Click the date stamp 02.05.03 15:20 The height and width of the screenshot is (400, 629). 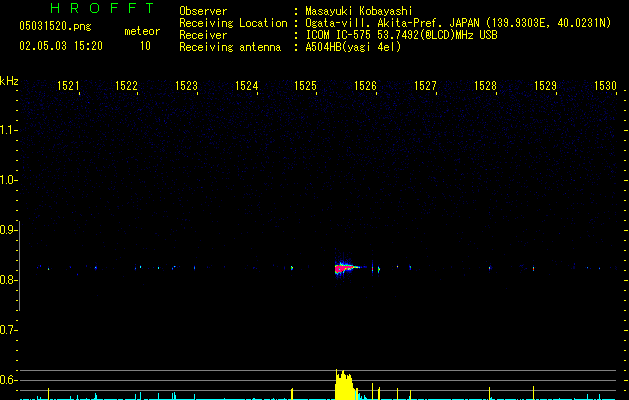point(61,46)
